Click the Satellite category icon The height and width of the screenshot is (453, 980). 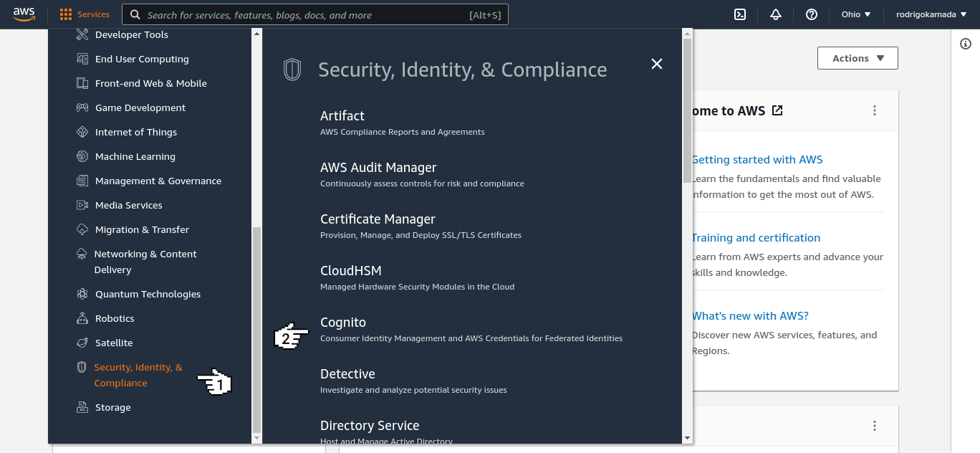82,343
